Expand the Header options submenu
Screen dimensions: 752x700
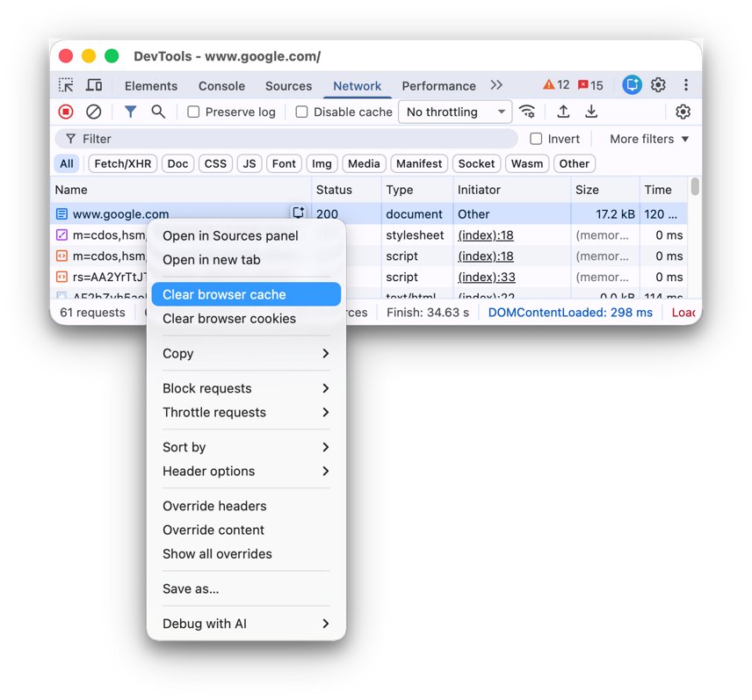(x=246, y=471)
